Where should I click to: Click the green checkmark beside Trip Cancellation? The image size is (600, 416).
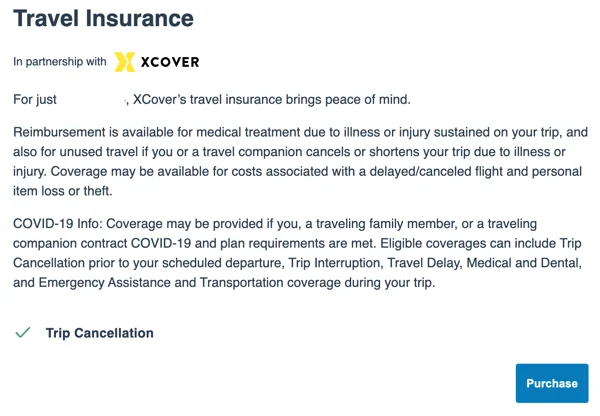[x=23, y=333]
